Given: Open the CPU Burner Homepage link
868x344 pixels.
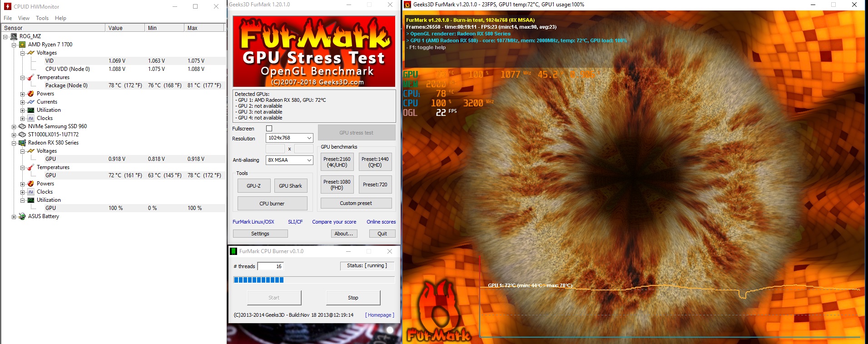Looking at the screenshot, I should 380,315.
